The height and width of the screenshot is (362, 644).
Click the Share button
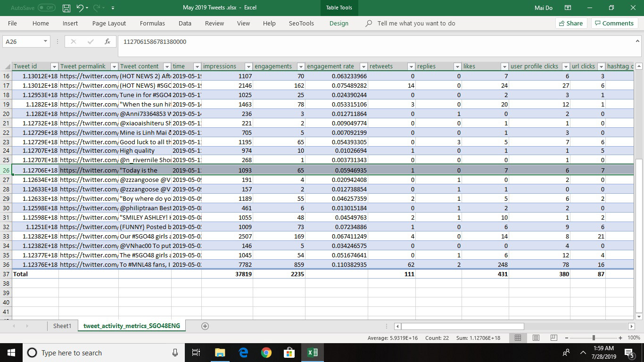(x=571, y=23)
